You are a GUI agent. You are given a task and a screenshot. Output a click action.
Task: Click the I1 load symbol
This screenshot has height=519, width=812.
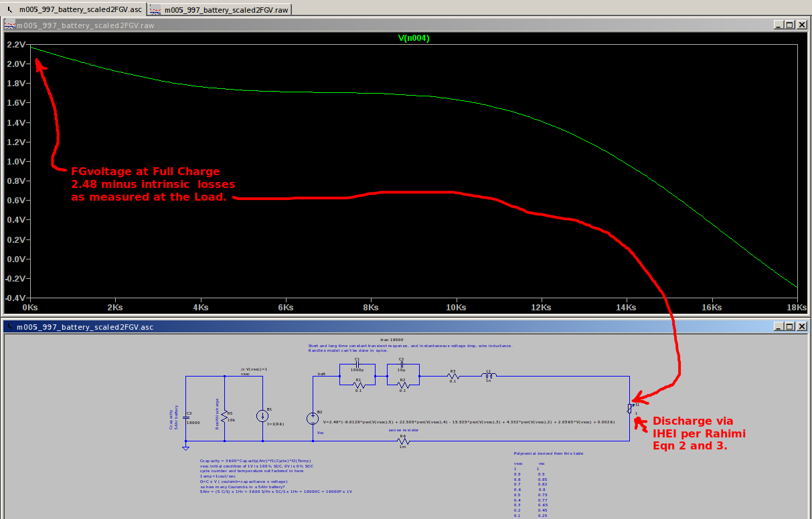[x=629, y=408]
